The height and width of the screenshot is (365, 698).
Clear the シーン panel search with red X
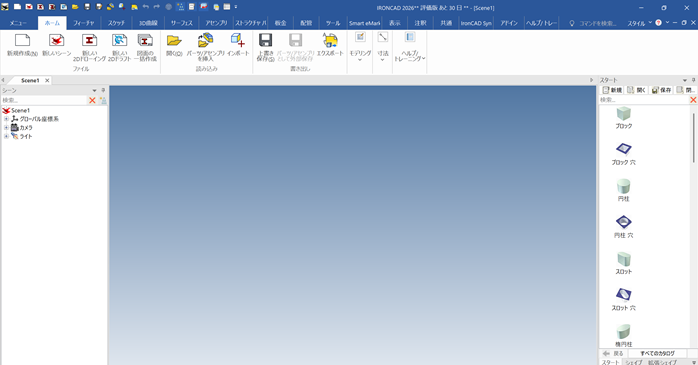click(93, 100)
